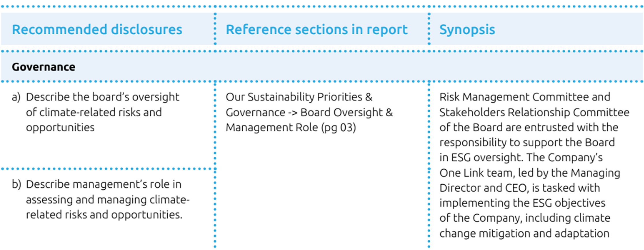Click "related risks and opportunities." line

click(x=104, y=215)
